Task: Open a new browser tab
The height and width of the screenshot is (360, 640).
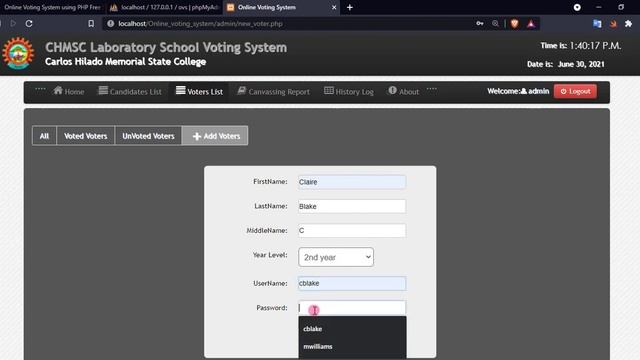Action: pyautogui.click(x=350, y=7)
